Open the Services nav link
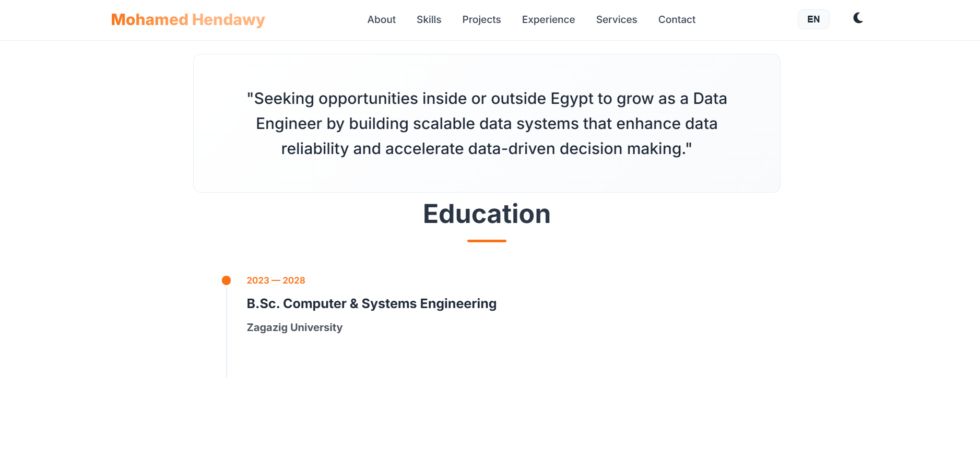The image size is (980, 471). click(616, 20)
